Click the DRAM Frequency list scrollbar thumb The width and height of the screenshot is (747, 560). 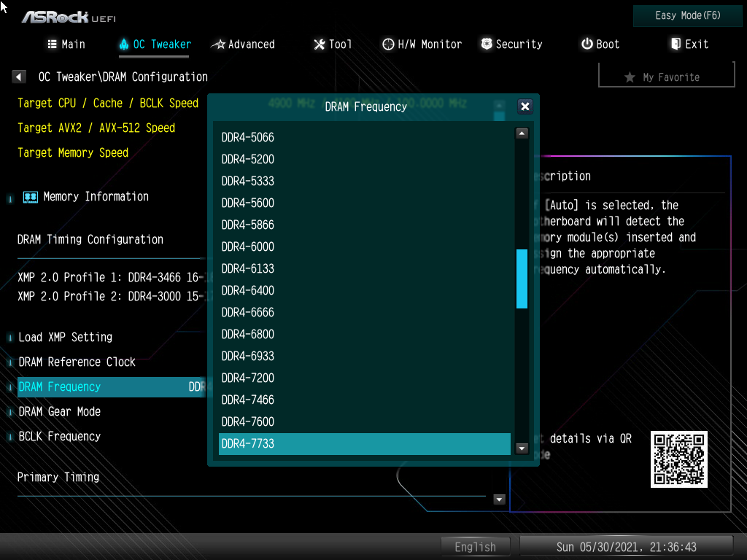(x=522, y=279)
